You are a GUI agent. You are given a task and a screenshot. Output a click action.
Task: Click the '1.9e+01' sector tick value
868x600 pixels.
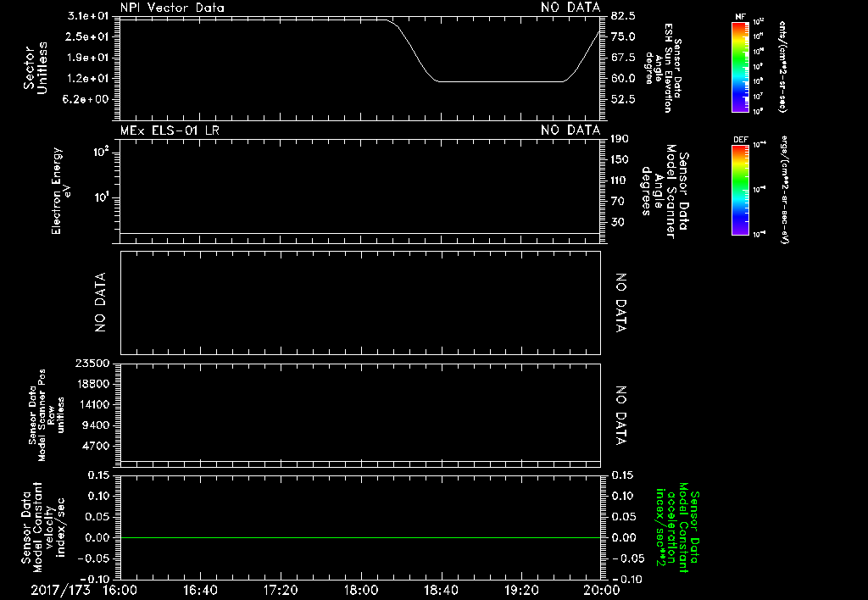click(x=87, y=58)
